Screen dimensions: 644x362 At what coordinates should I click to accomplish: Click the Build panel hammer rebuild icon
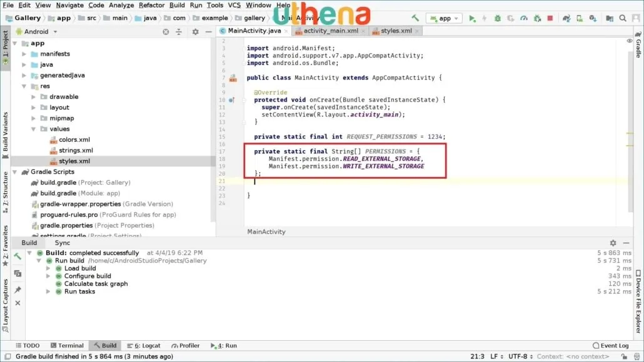point(18,257)
